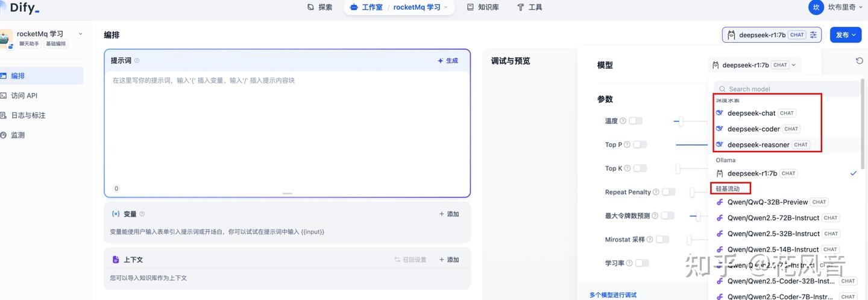Click the 添加 button in 上下文 section

[x=449, y=260]
